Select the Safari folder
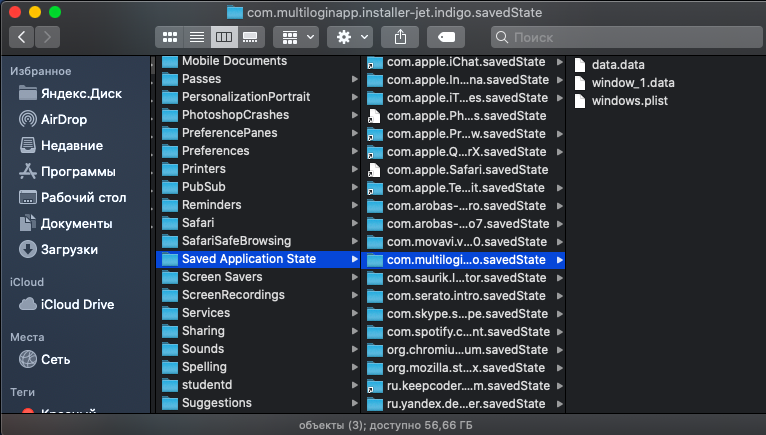 (258, 223)
